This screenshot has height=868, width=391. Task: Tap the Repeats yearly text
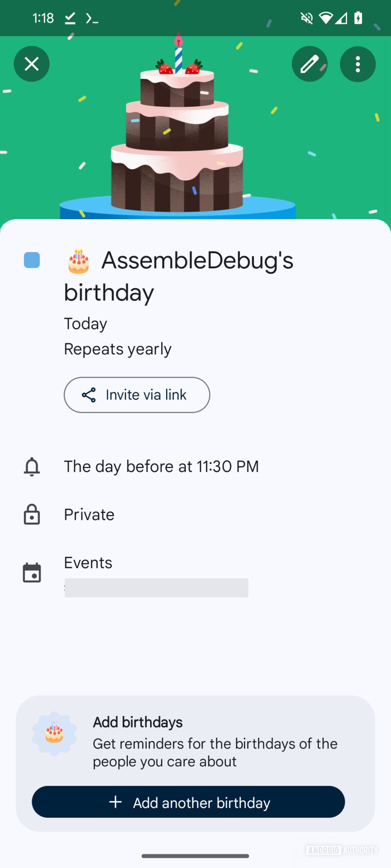(118, 349)
